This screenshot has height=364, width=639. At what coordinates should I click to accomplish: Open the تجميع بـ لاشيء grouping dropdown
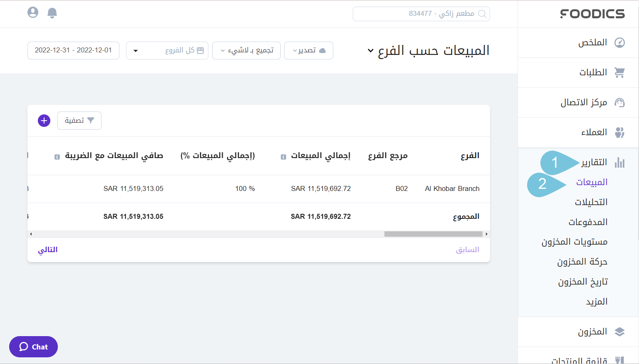[x=246, y=50]
